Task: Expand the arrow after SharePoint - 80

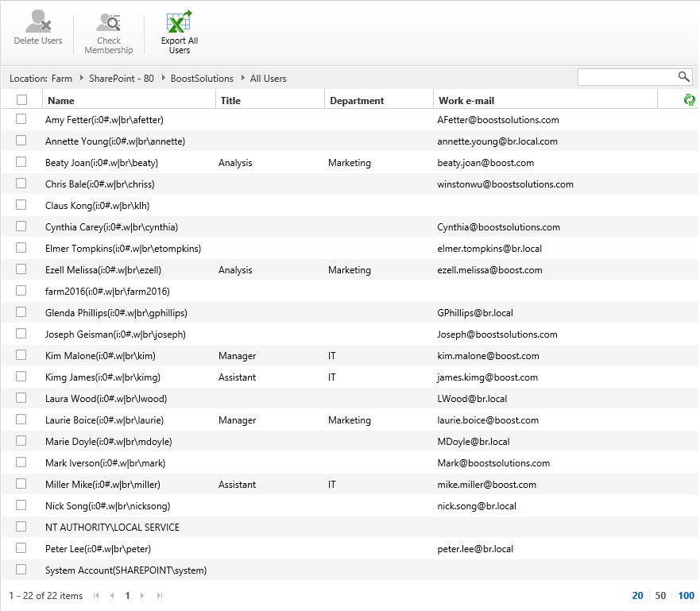Action: coord(163,79)
